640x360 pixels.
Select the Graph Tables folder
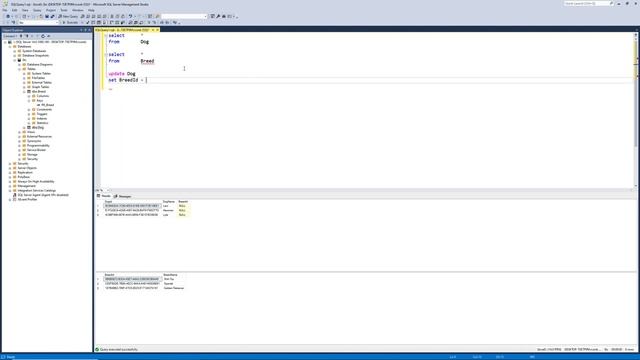40,87
